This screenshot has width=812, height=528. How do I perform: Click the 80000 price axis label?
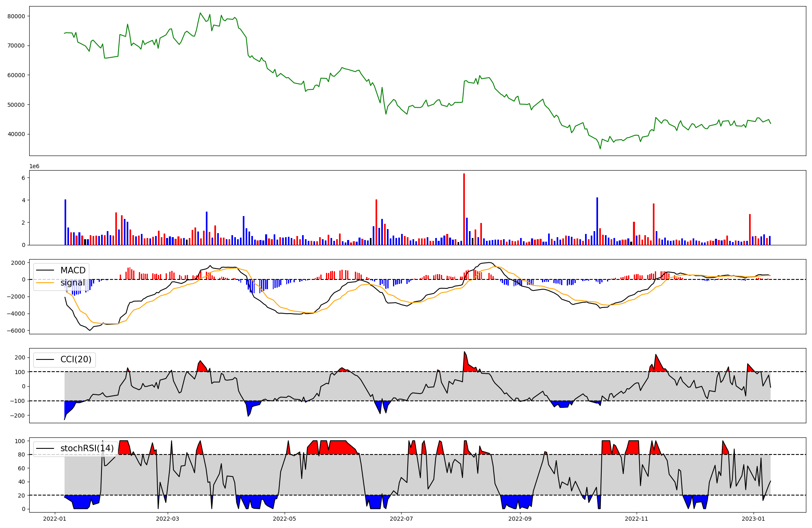(16, 16)
